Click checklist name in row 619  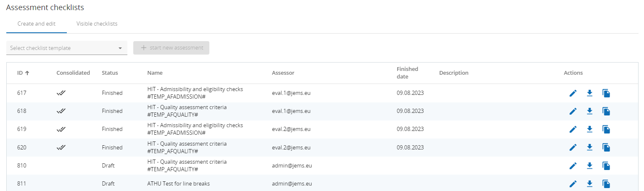(195, 129)
